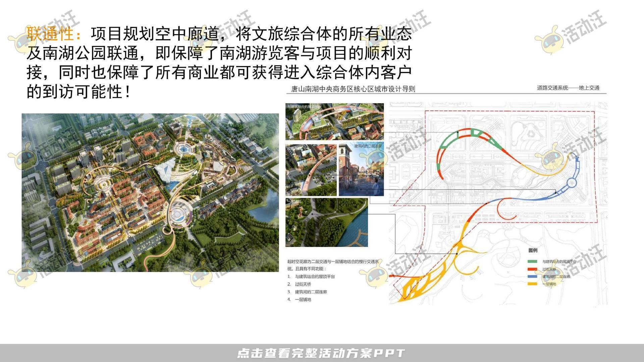Click list item '4. 一层铺地'
The image size is (644, 362).
tap(299, 300)
